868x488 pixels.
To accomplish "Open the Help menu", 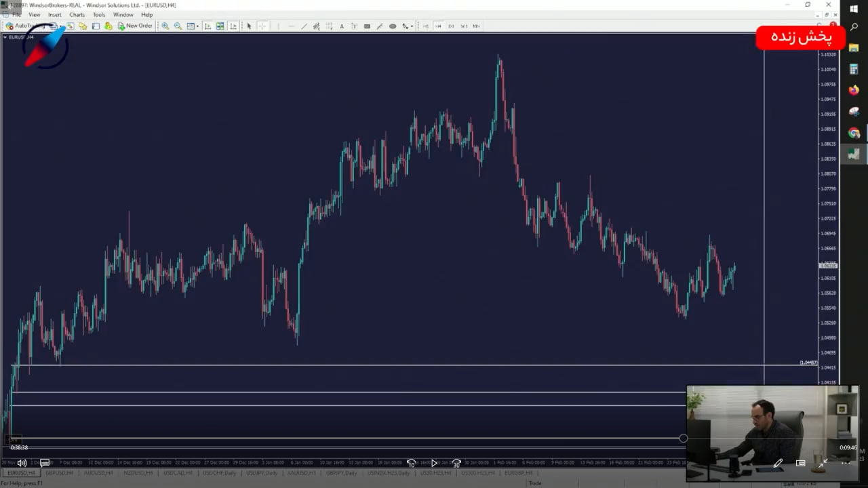I will pyautogui.click(x=146, y=15).
